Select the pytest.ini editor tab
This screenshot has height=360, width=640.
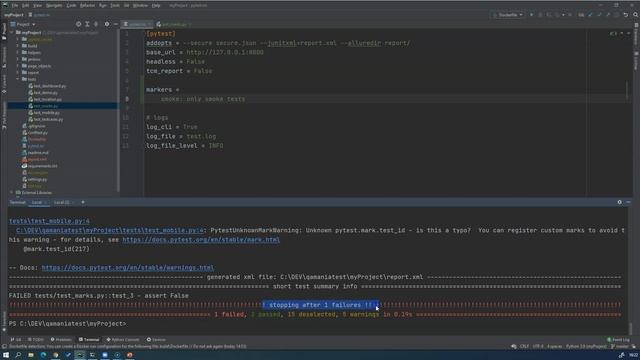coord(137,24)
